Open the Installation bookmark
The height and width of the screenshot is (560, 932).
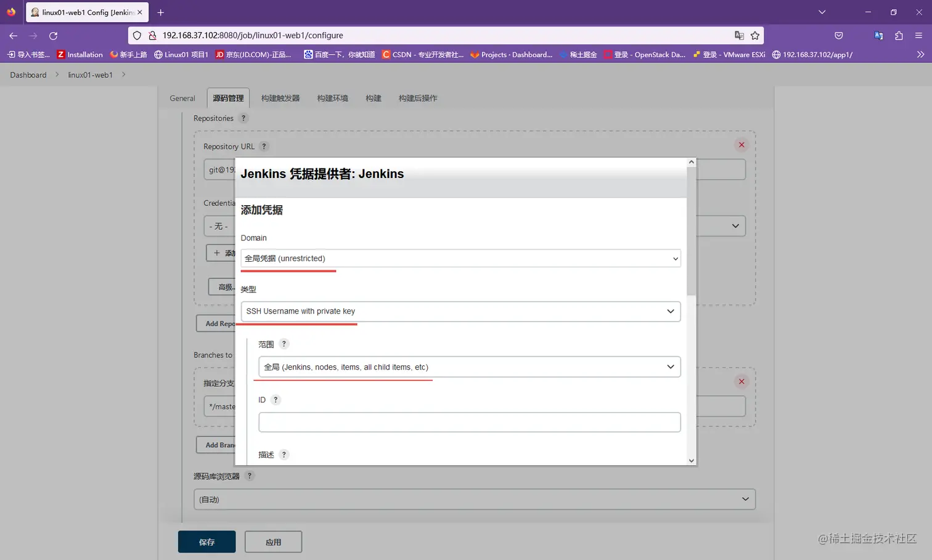click(80, 55)
